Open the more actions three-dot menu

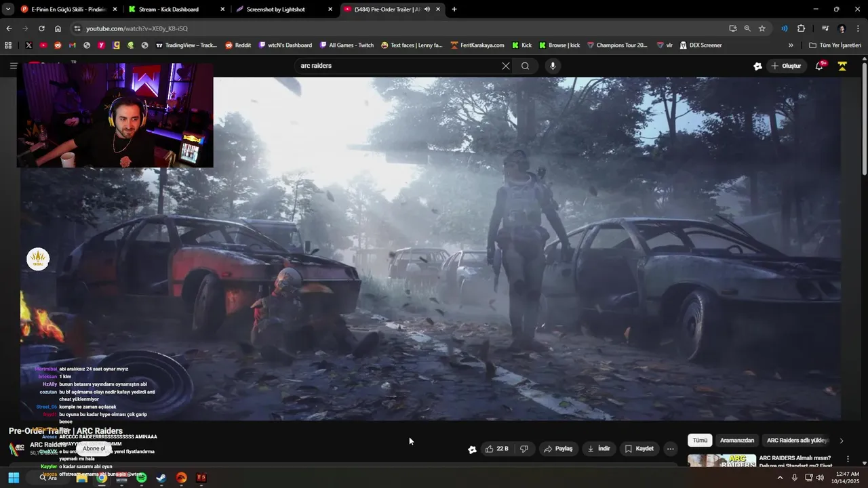671,449
